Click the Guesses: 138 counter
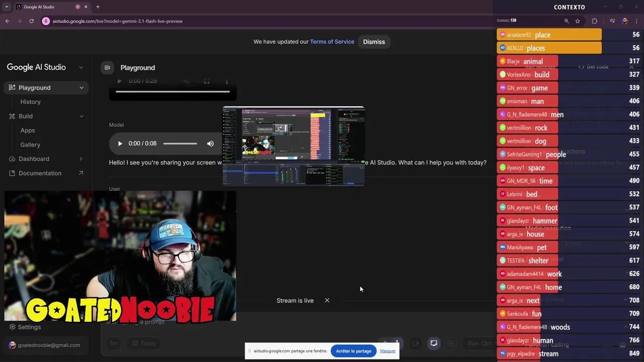Viewport: 644px width, 362px height. (506, 21)
